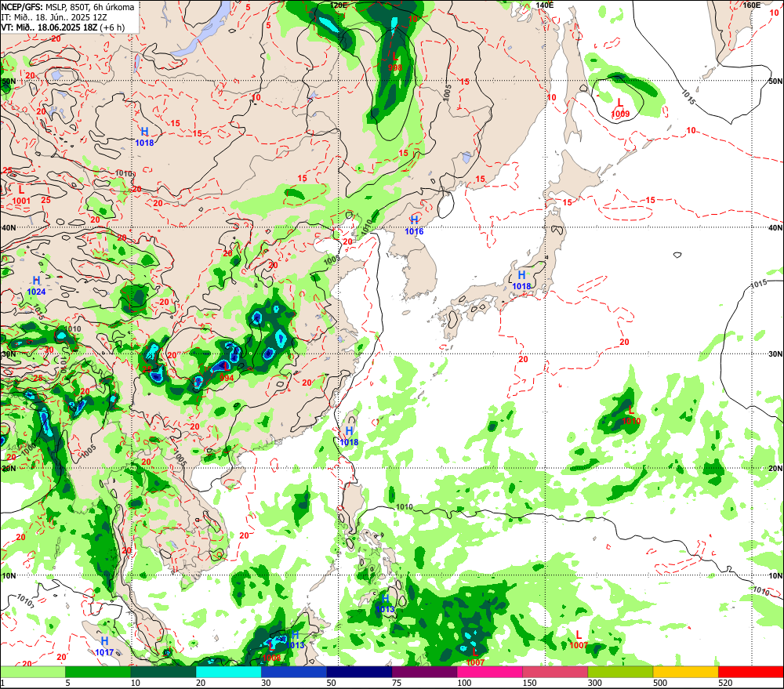
Task: Select the orange 500–520 mm legend swatch
Action: click(x=686, y=672)
